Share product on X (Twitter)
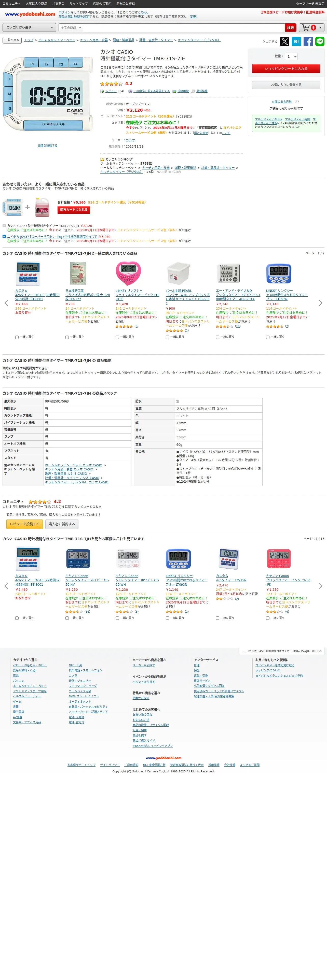 (284, 41)
